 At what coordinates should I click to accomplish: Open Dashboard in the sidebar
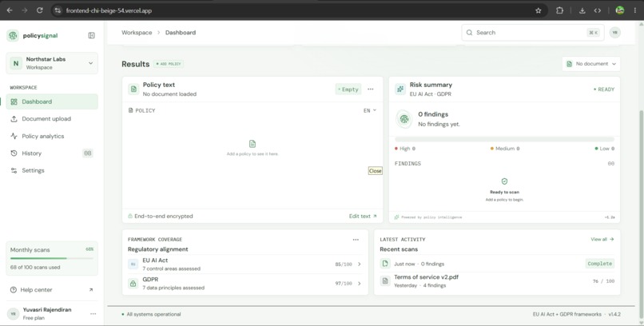tap(52, 101)
